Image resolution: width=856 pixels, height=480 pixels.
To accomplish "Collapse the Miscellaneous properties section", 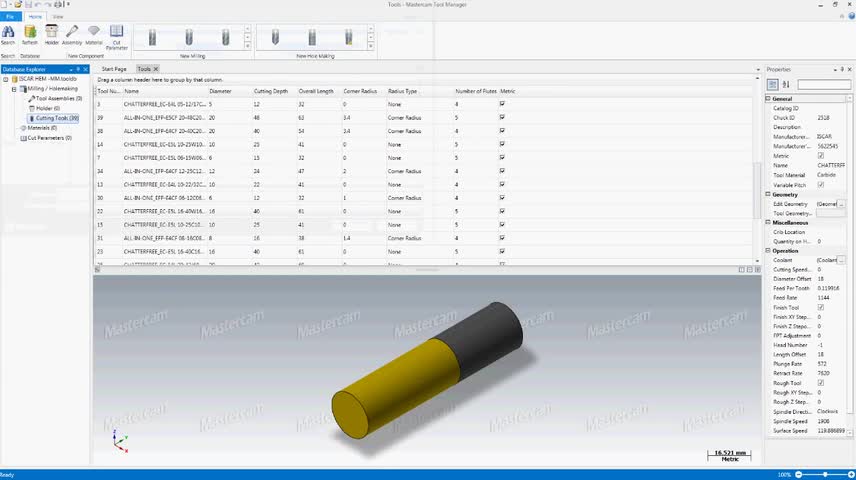I will click(768, 222).
